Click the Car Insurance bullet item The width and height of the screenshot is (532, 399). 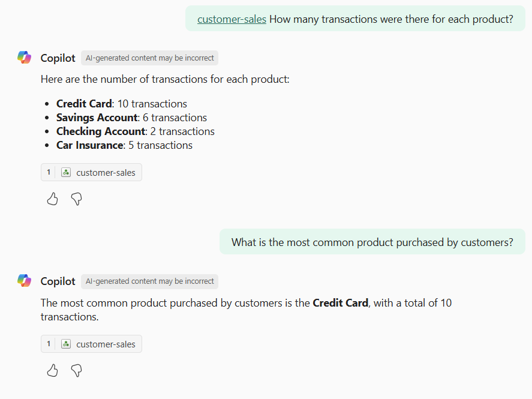tap(124, 145)
